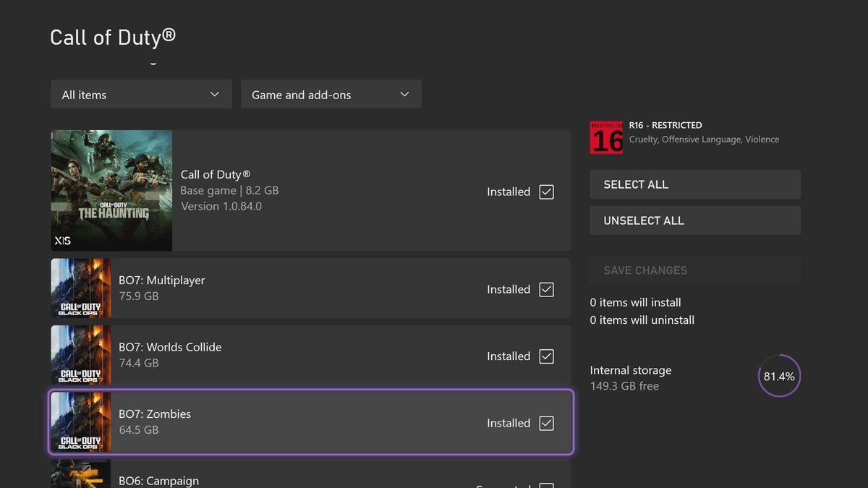Click the BO7: Multiplayer thumbnail
The image size is (868, 488).
click(x=81, y=288)
